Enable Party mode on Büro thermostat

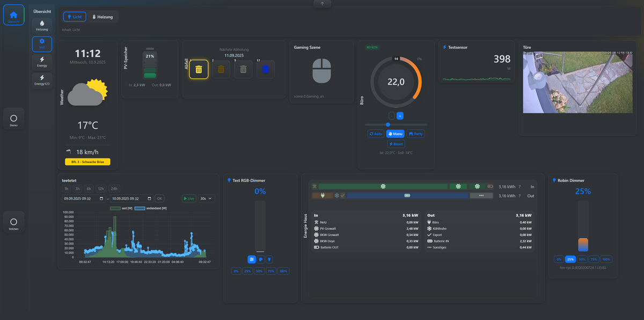(x=415, y=134)
